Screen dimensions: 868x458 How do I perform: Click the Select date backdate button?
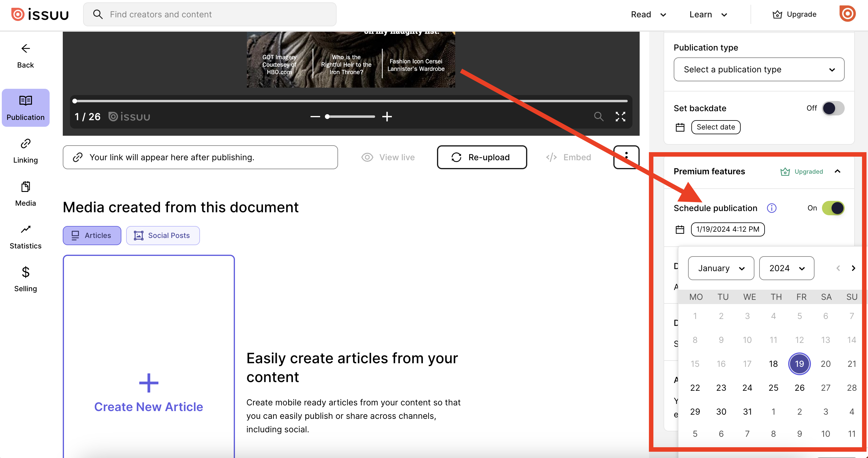click(716, 127)
